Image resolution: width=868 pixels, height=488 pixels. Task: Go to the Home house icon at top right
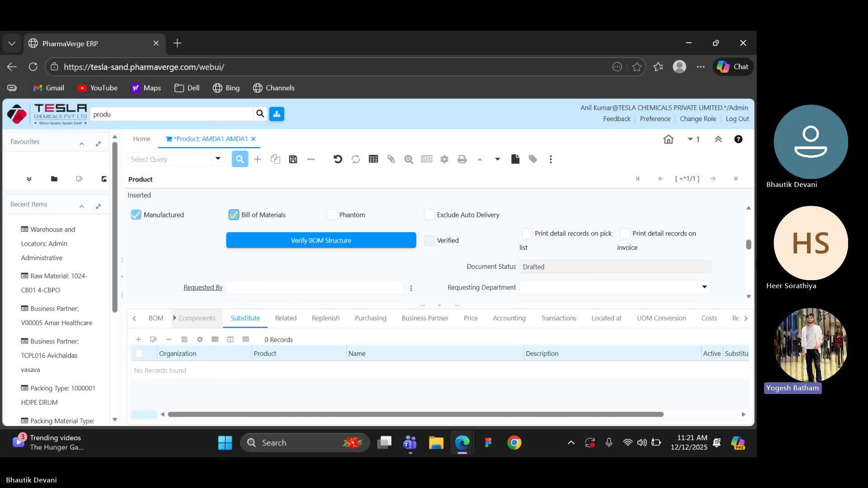[x=668, y=139]
